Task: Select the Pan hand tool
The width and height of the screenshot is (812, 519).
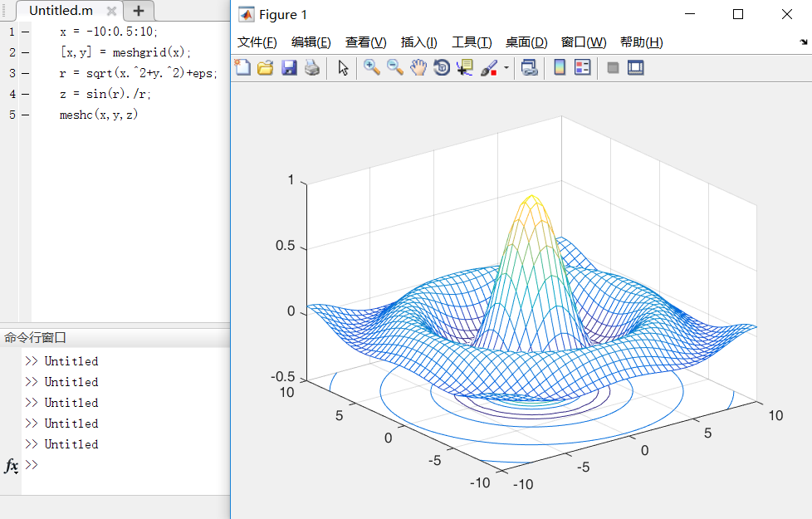Action: [418, 67]
